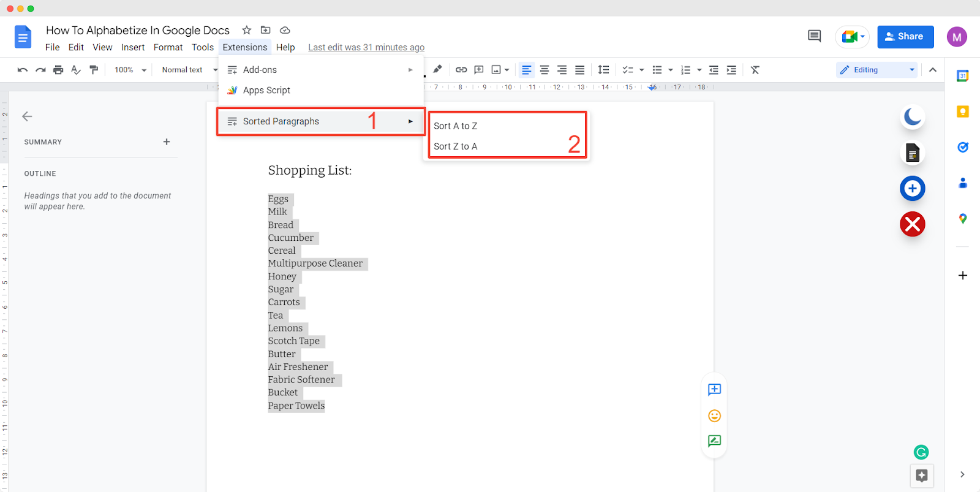The image size is (980, 492).
Task: Expand the checklist options arrow
Action: tap(642, 70)
